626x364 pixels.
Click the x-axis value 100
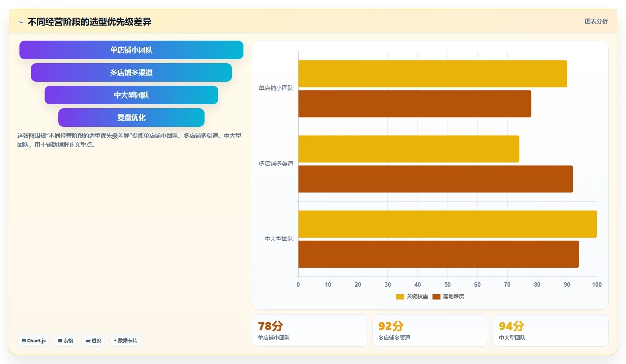[x=597, y=284]
